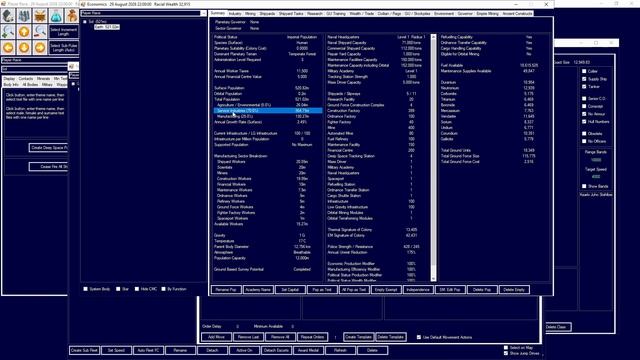Click Select Increment Length button
The height and width of the screenshot is (360, 640).
click(64, 31)
